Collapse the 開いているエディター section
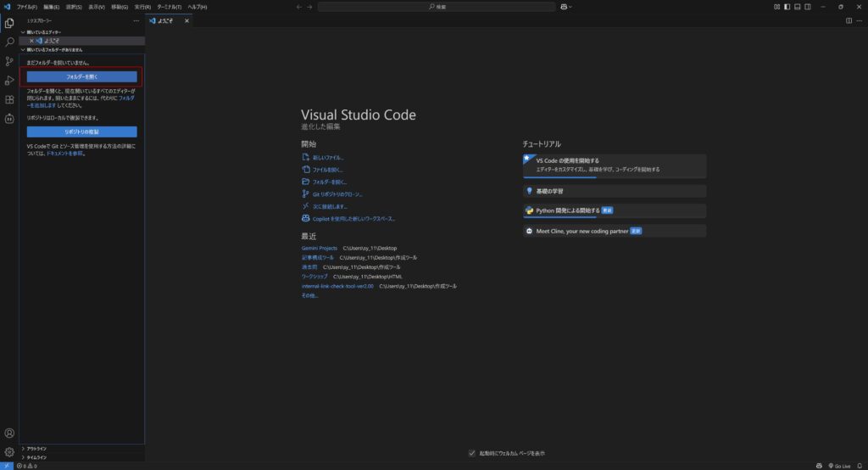This screenshot has height=470, width=868. point(24,32)
